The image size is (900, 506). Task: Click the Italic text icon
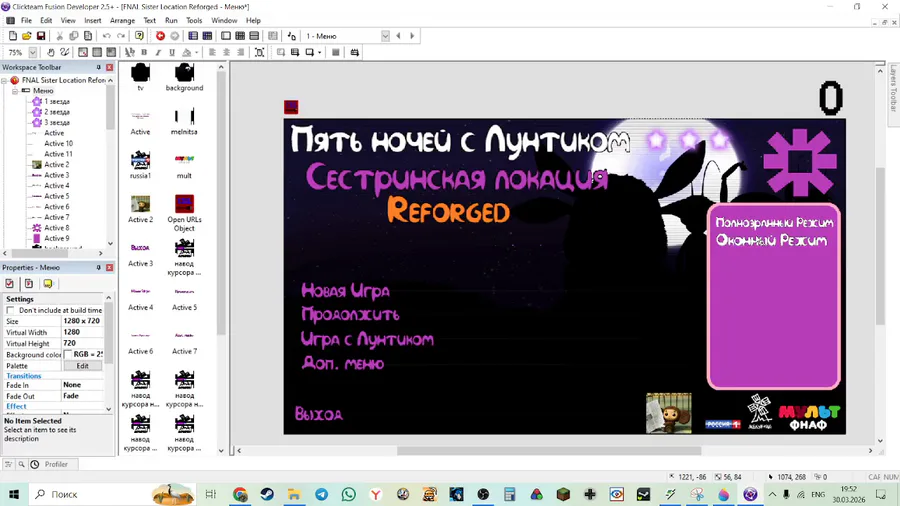158,52
